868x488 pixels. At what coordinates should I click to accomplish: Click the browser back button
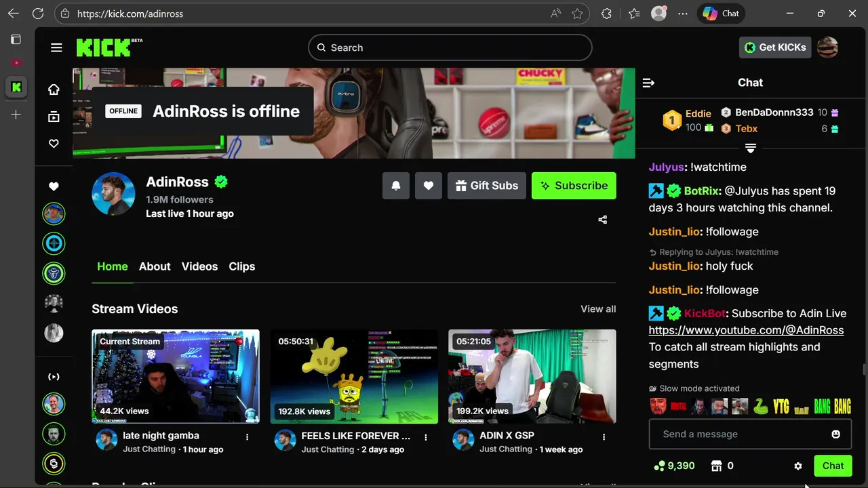click(14, 14)
